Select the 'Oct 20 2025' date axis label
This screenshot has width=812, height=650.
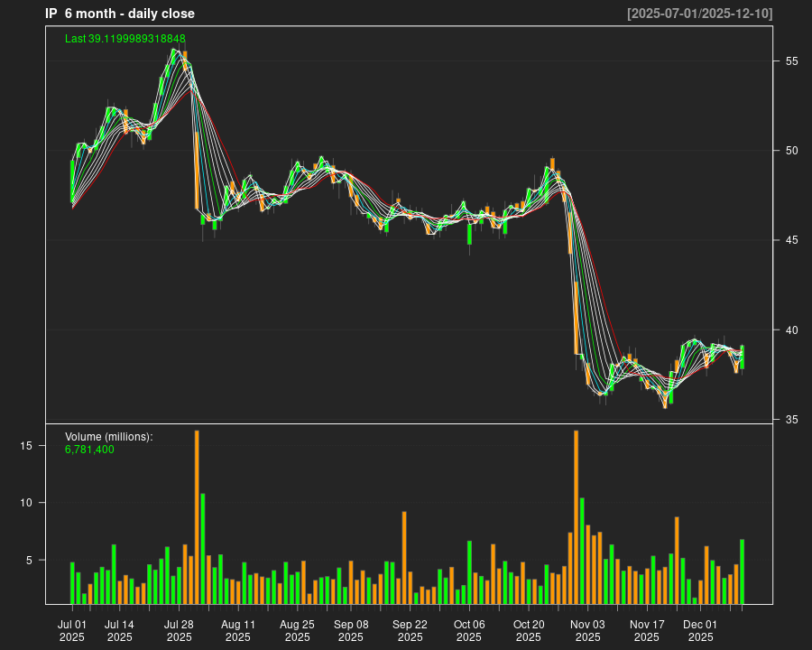coord(529,630)
